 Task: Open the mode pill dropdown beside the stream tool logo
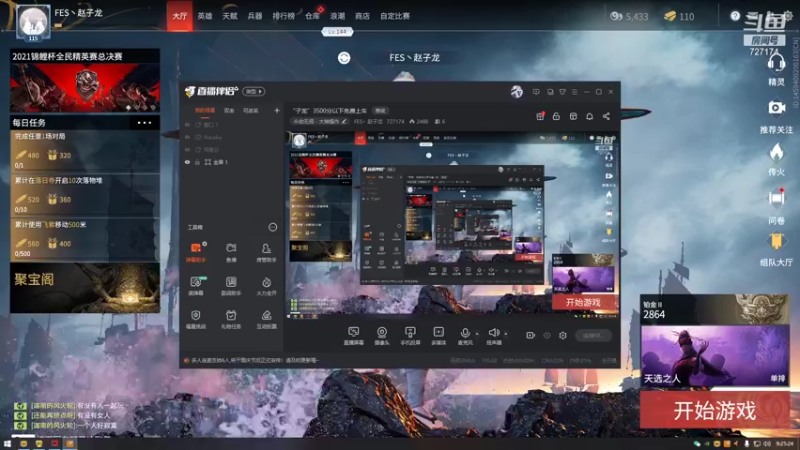coord(254,92)
